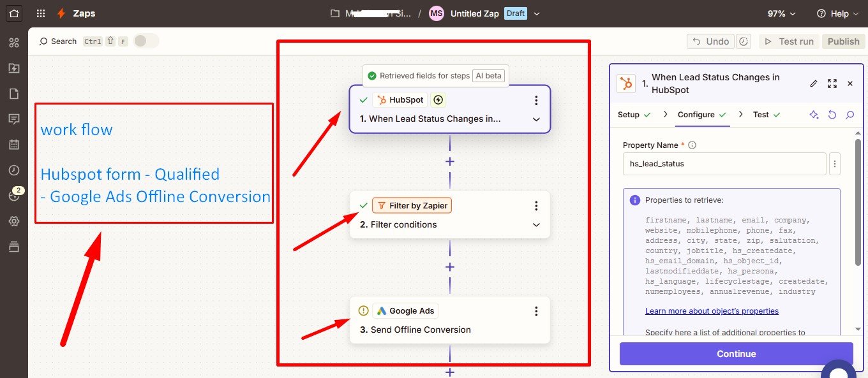Click the magnifier search icon in panel

coord(850,115)
